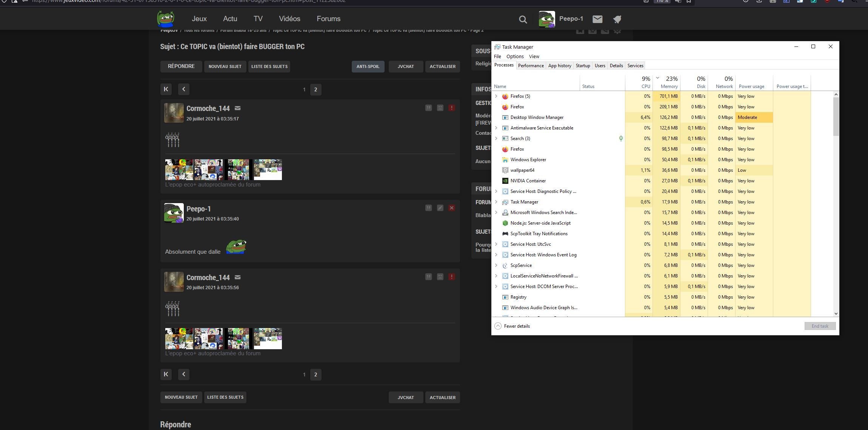Viewport: 868px width, 430px height.
Task: Open the Startup tab
Action: [x=583, y=66]
